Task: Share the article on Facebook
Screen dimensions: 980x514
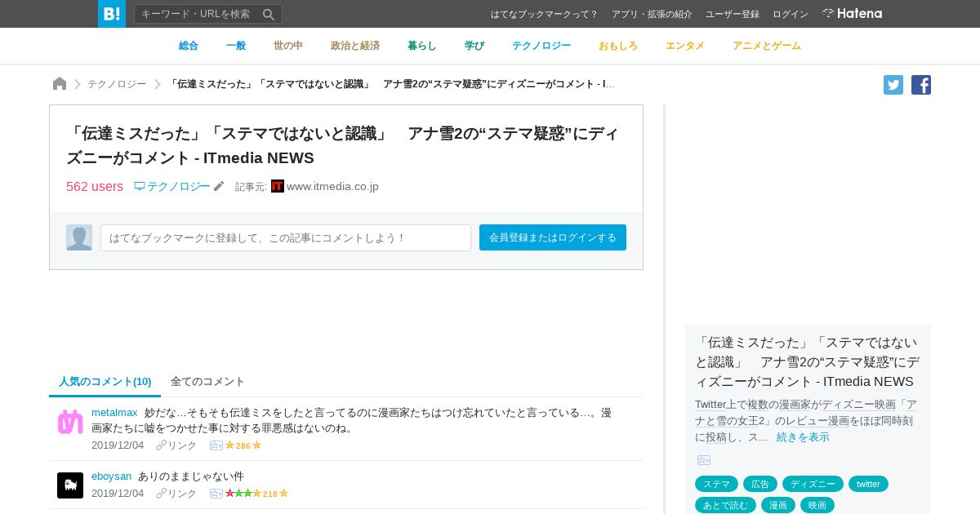Action: [x=921, y=85]
